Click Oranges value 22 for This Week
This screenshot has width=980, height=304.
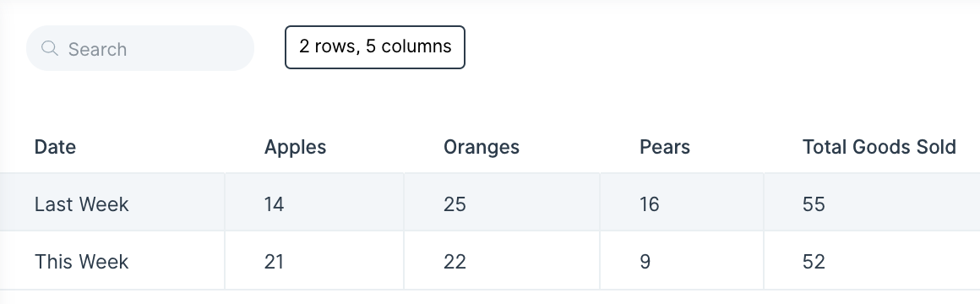(455, 262)
